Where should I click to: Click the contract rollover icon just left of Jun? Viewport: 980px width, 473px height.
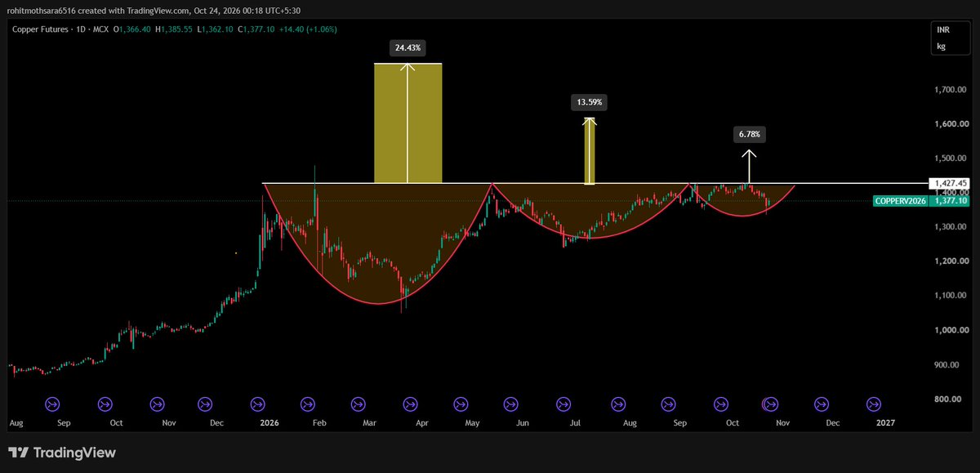tap(510, 403)
